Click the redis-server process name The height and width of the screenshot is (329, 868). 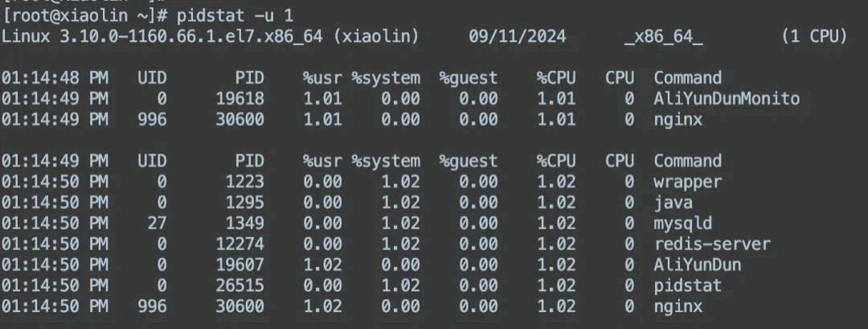[x=711, y=244]
